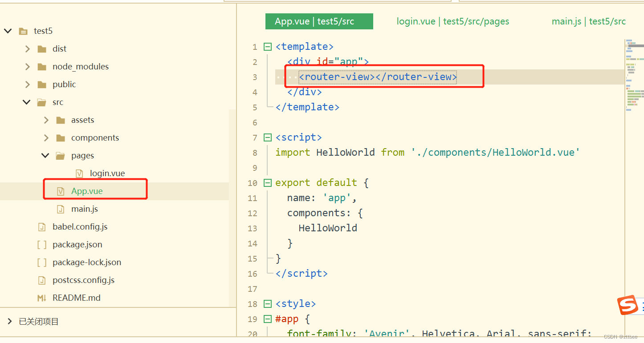Open postcss.config.js in the file tree
This screenshot has height=343, width=644.
pos(84,280)
